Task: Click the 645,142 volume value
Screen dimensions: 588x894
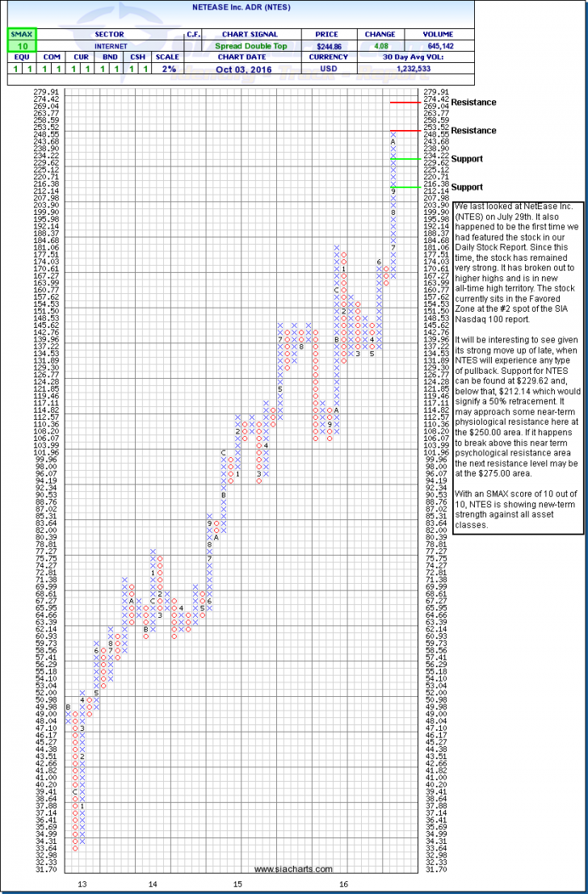Action: click(443, 46)
